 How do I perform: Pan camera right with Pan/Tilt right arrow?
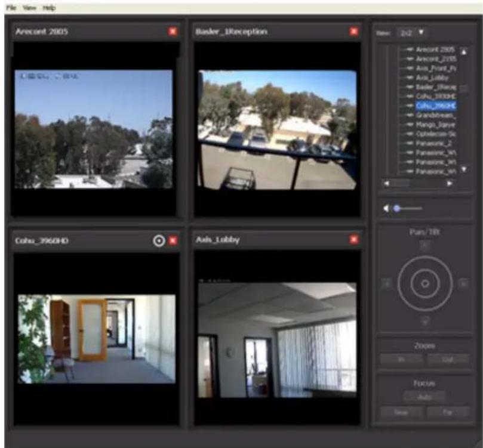tap(463, 283)
